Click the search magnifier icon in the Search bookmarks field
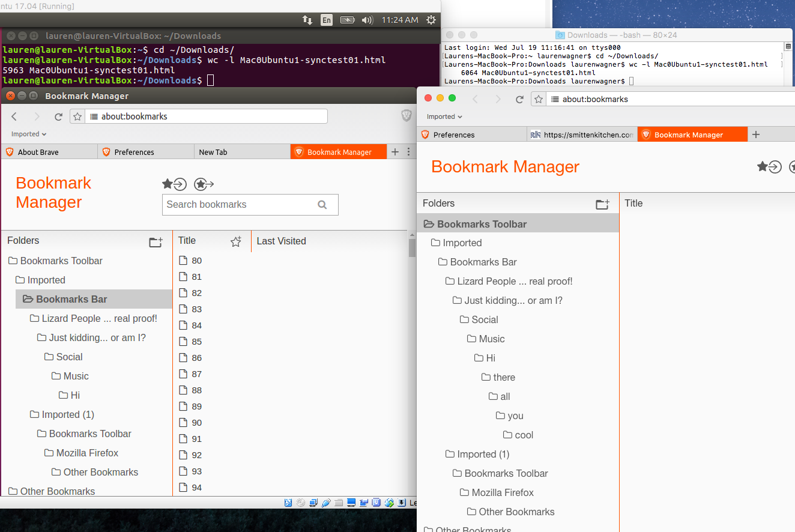795x532 pixels. pos(322,205)
